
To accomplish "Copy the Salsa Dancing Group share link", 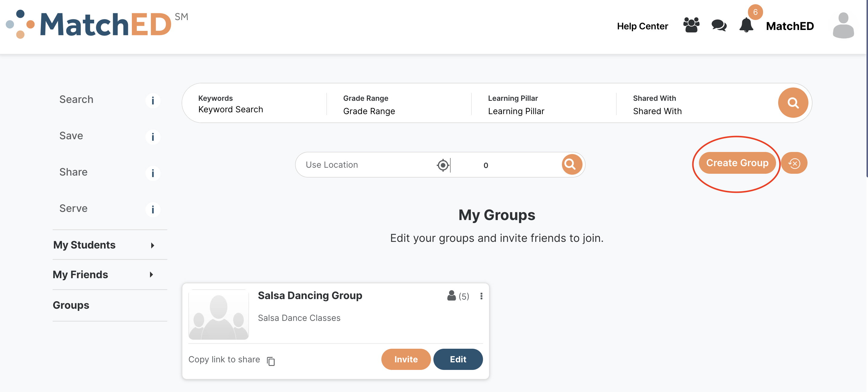I will click(x=271, y=361).
